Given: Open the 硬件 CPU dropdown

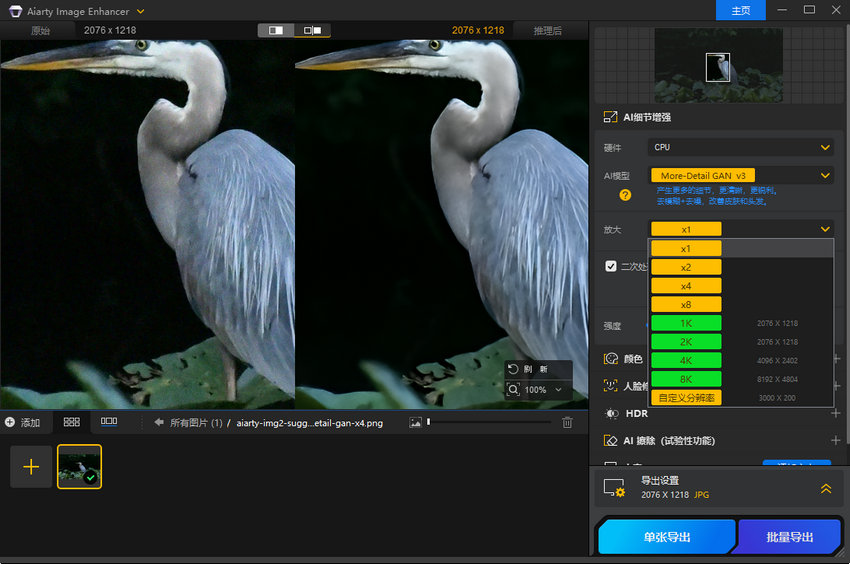Looking at the screenshot, I should 740,147.
